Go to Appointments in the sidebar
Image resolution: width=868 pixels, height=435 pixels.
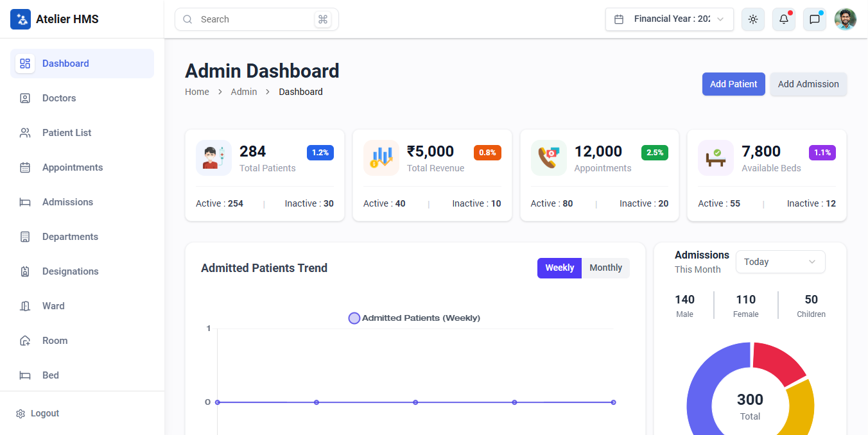coord(73,167)
